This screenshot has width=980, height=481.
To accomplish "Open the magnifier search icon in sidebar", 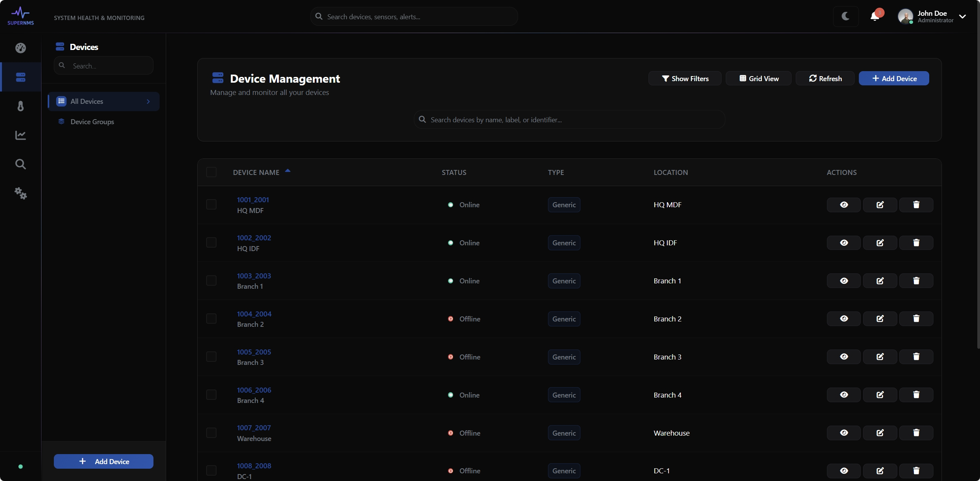I will tap(20, 164).
